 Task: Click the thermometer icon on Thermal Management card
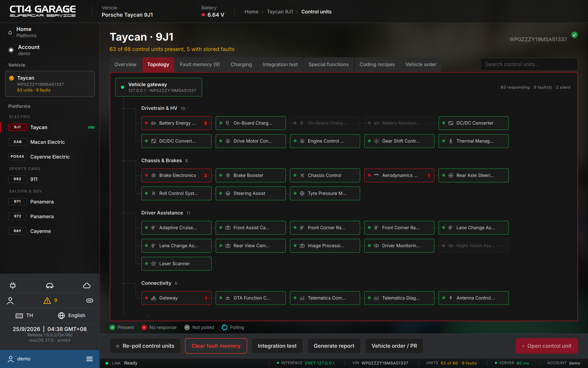pyautogui.click(x=451, y=141)
